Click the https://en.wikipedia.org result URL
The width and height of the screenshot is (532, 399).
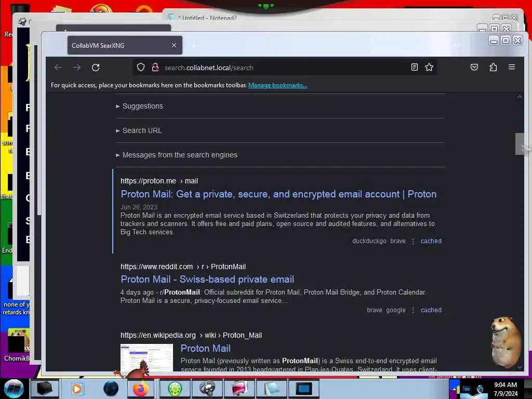pos(191,335)
